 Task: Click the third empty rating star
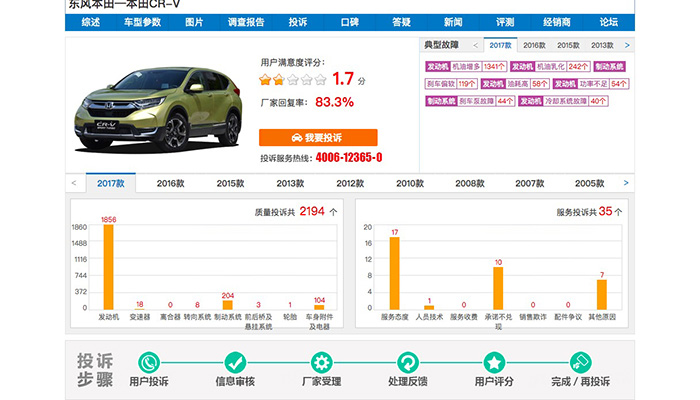[x=293, y=80]
